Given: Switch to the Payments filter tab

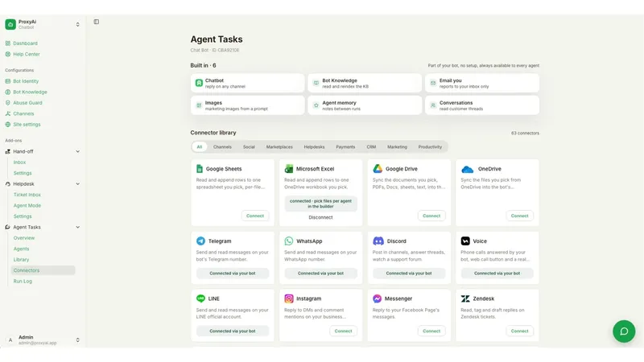Looking at the screenshot, I should [x=345, y=147].
